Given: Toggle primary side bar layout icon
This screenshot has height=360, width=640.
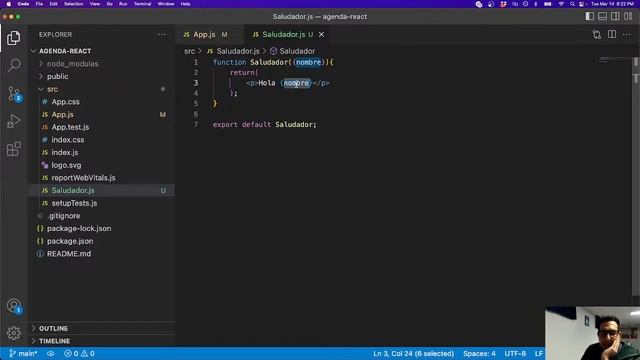Looking at the screenshot, I should click(x=589, y=16).
